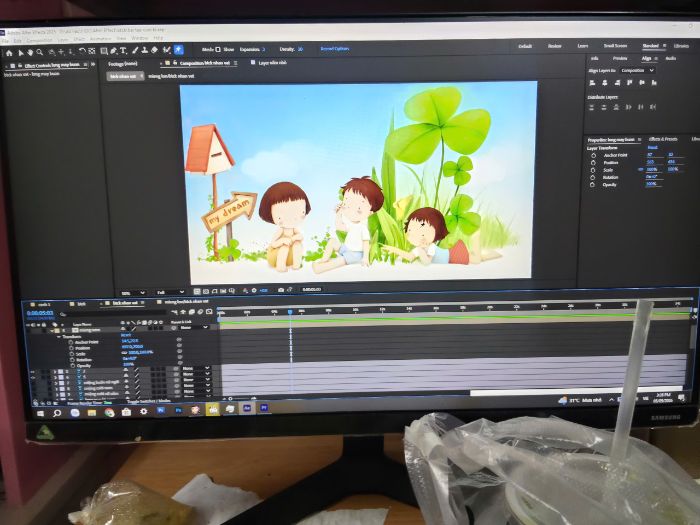Open viewer resolution Full dropdown

170,292
